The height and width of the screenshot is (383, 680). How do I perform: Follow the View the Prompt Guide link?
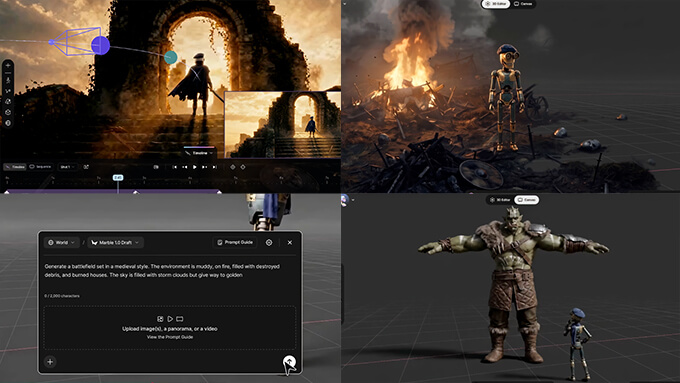tap(170, 337)
